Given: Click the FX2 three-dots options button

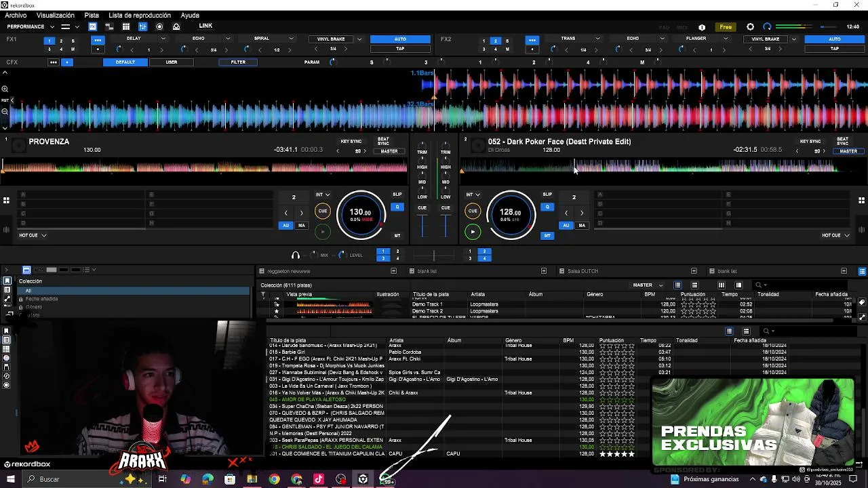Looking at the screenshot, I should click(532, 40).
